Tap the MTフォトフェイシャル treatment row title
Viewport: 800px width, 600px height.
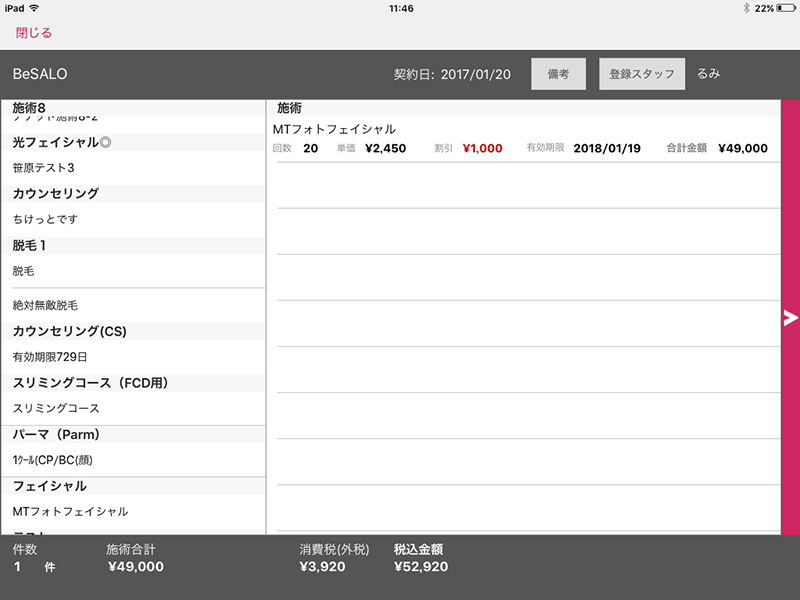[334, 129]
